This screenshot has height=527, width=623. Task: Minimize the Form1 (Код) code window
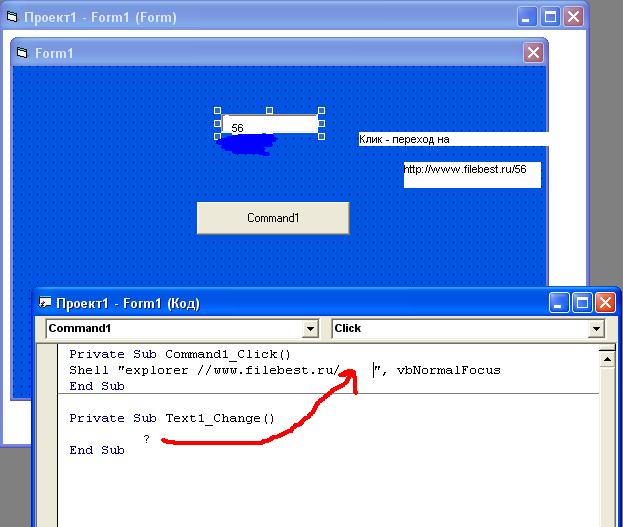coord(560,302)
